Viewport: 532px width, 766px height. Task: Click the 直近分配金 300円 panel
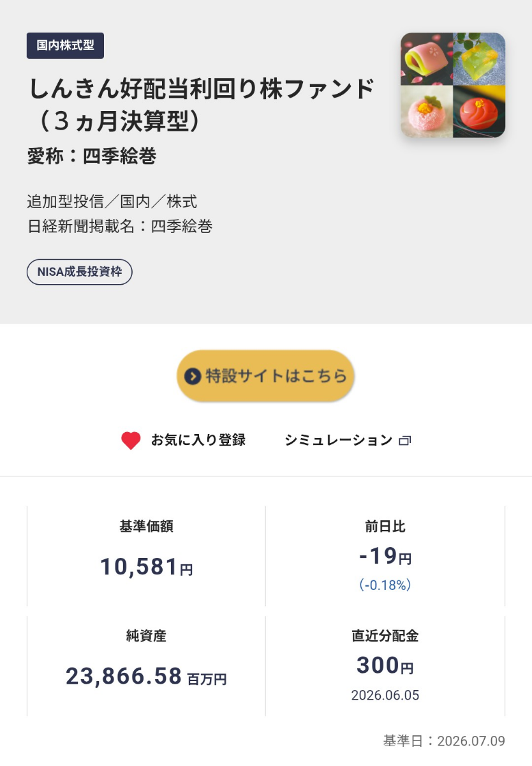tap(385, 666)
